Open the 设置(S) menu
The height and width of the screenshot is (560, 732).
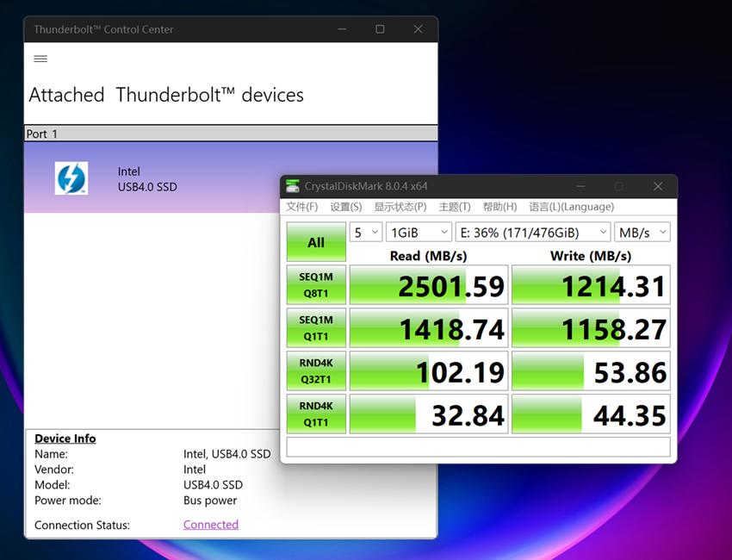(345, 207)
